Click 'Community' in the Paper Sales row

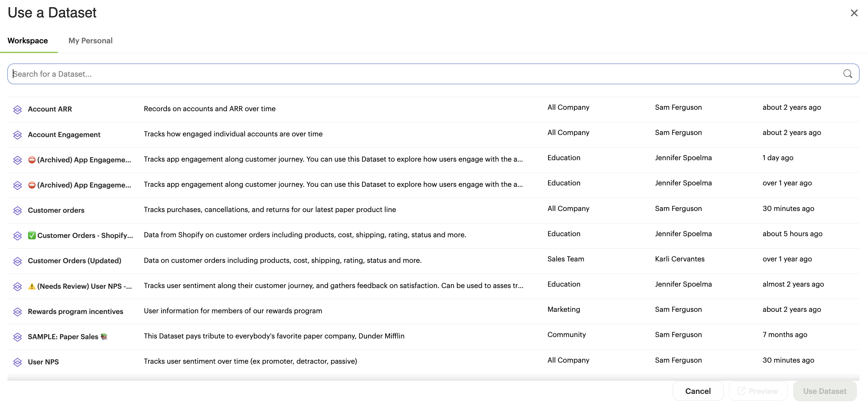click(567, 335)
